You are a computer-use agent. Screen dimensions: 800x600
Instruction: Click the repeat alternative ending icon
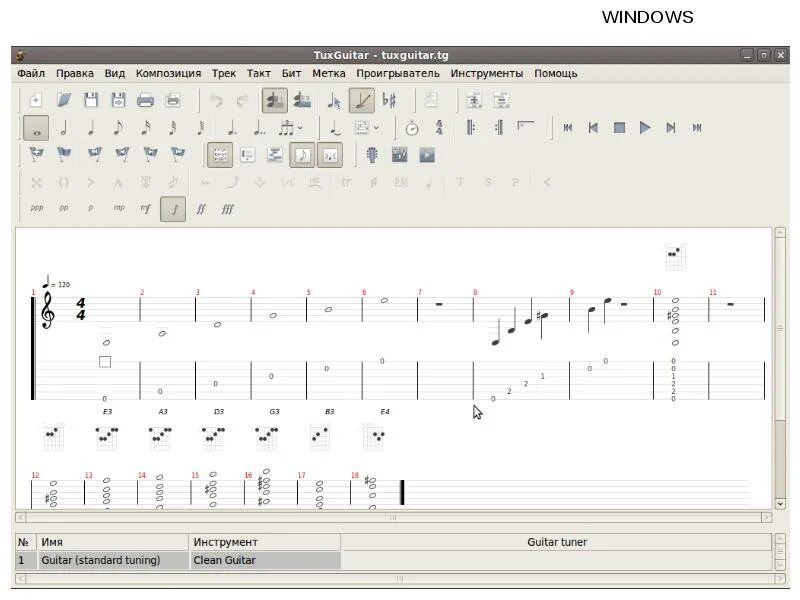click(526, 126)
